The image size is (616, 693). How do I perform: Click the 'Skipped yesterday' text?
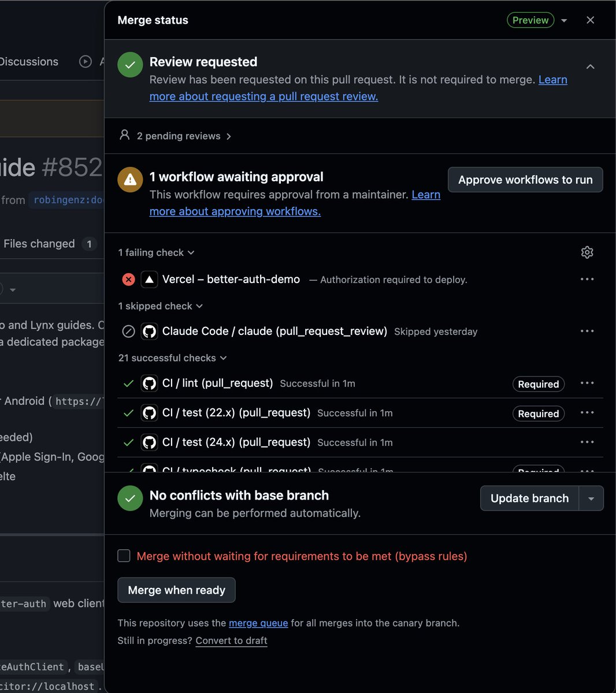pos(436,331)
